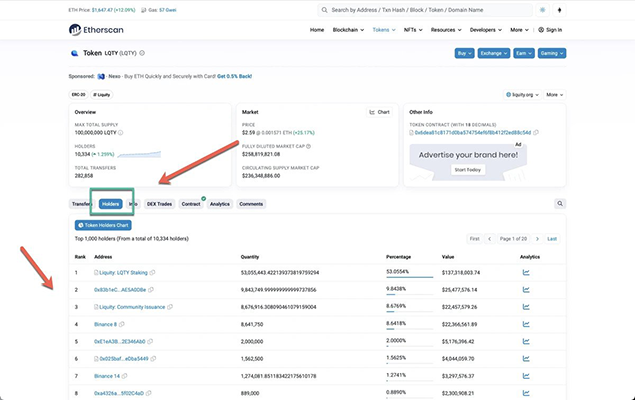Copy the 0x83b1eC...AE5A0D8e address
The height and width of the screenshot is (400, 635).
point(151,290)
